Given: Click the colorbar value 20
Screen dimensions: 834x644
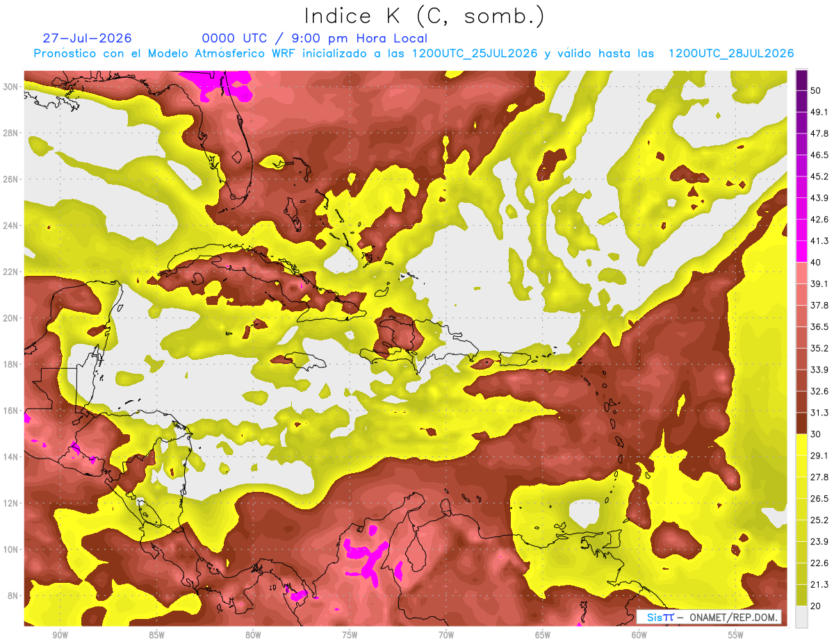Looking at the screenshot, I should (x=816, y=606).
